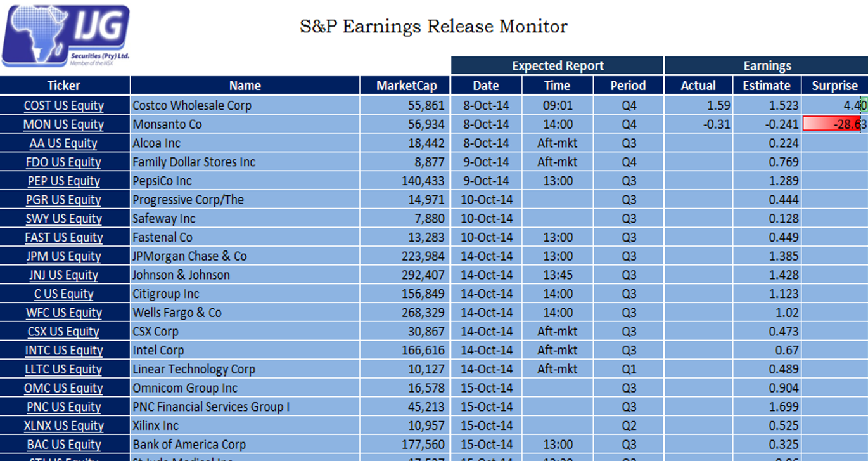
Task: Select the red -28.63 surprise cell
Action: tap(834, 124)
